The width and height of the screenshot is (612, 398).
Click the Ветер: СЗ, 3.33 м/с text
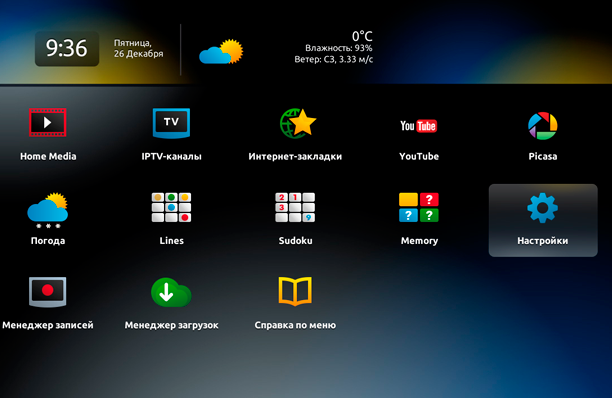[x=334, y=59]
